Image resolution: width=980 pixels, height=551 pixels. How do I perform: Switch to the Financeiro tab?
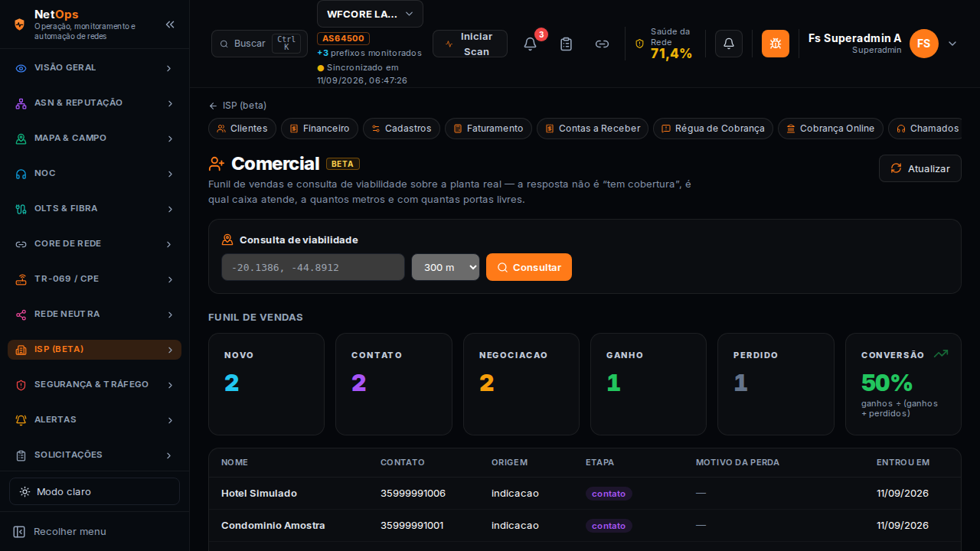coord(319,129)
